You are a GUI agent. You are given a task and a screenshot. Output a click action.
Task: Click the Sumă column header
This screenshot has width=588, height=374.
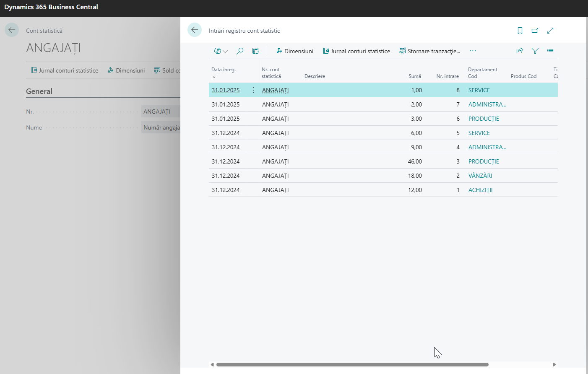pos(415,76)
